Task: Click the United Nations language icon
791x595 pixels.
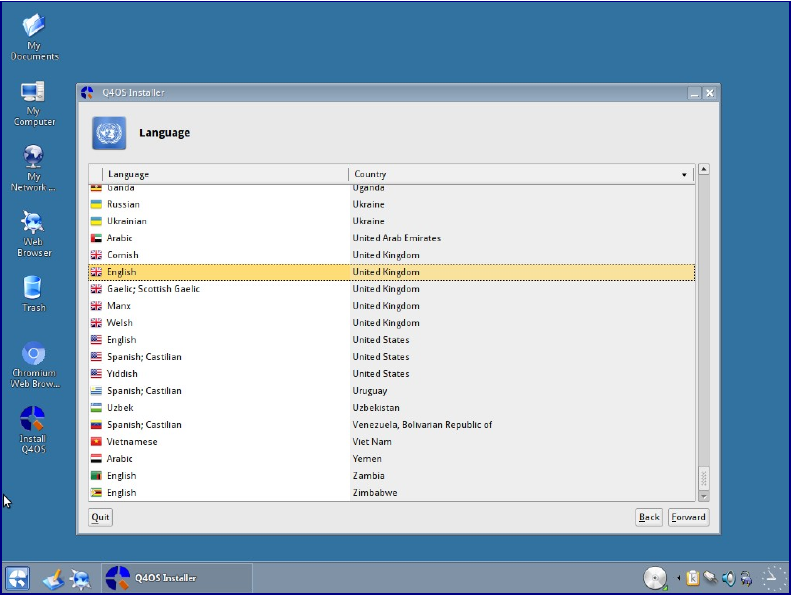Action: [109, 133]
